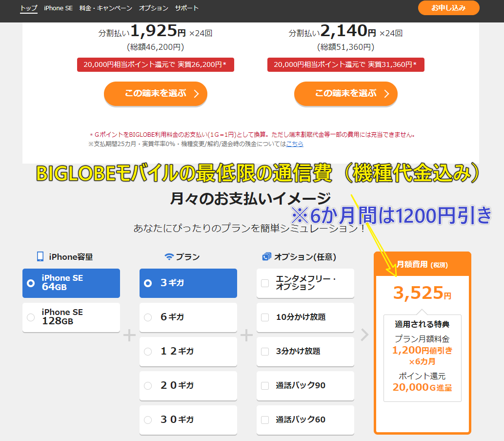Open the サポート nav tab
This screenshot has width=504, height=441.
tap(187, 8)
